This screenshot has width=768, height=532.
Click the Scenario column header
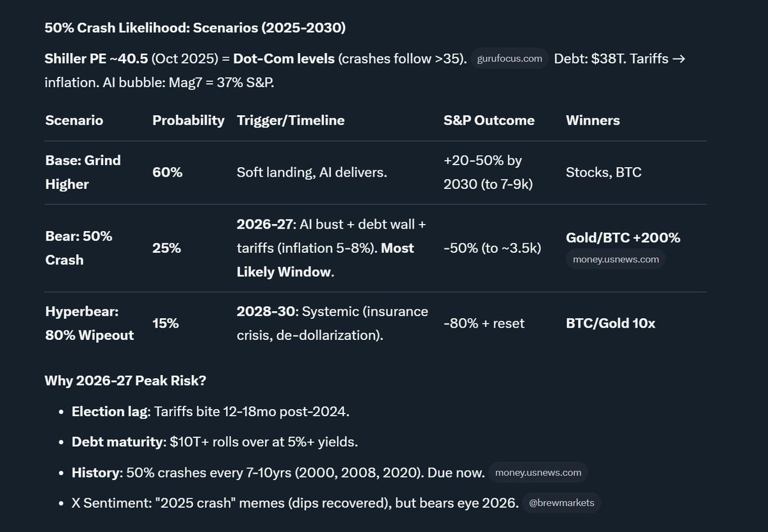pos(74,120)
